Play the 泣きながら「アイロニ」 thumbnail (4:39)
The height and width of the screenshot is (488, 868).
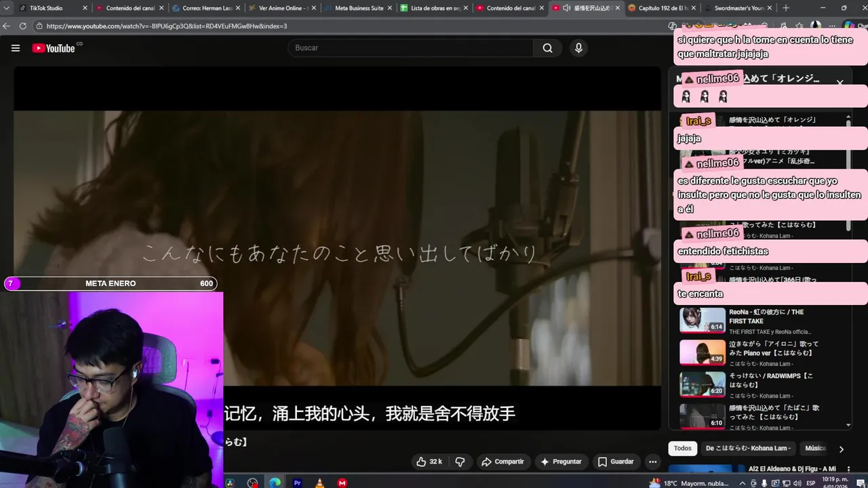(703, 352)
